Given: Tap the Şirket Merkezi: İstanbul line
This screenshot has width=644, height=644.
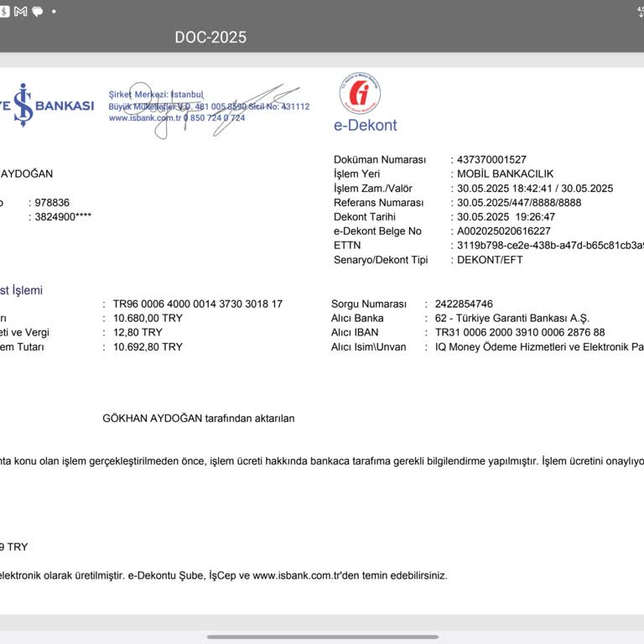Looking at the screenshot, I should coord(156,95).
